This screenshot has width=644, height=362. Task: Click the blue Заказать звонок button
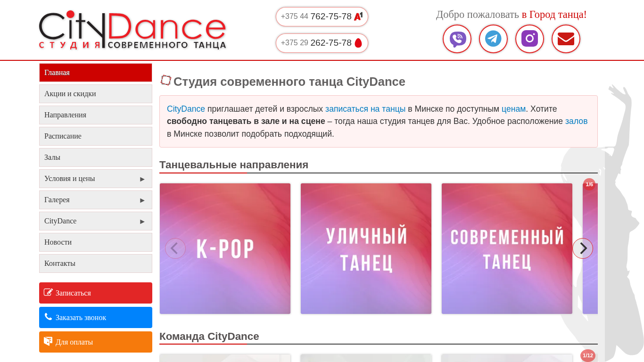click(96, 317)
